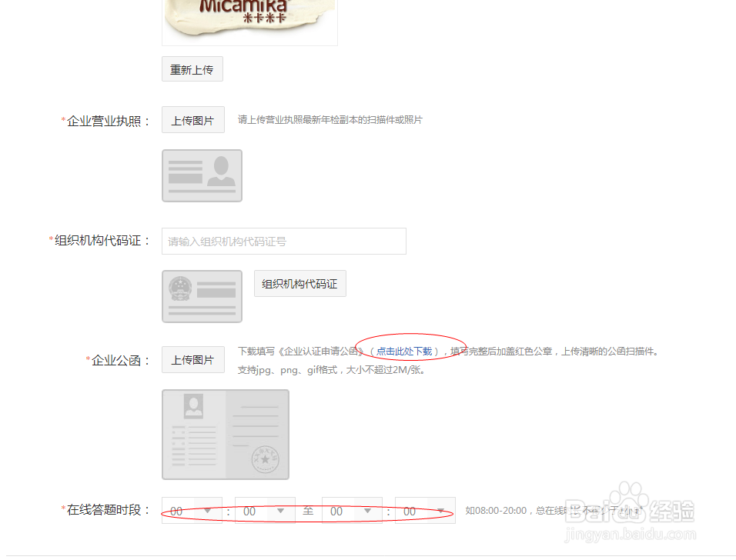
Task: Click the business license placeholder thumbnail
Action: click(x=202, y=176)
